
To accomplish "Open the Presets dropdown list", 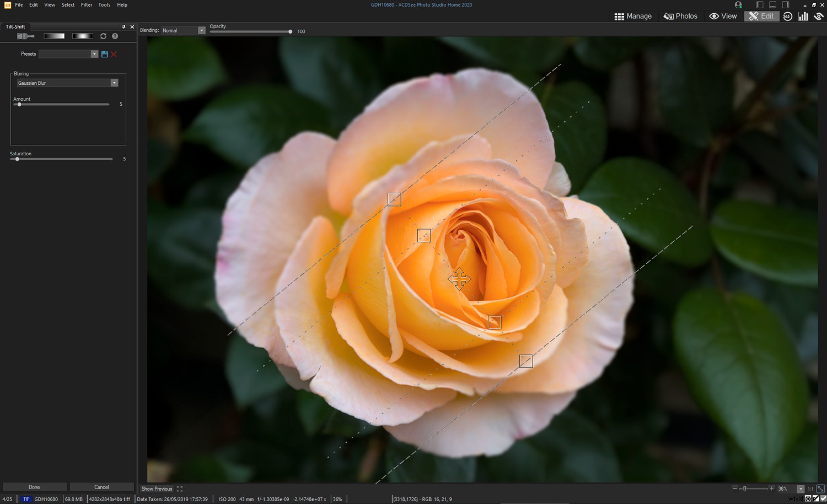I will pos(94,54).
